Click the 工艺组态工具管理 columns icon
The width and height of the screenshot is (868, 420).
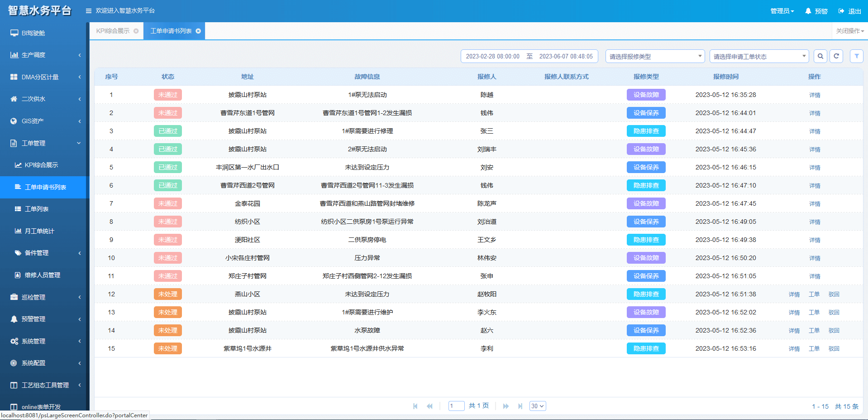tap(14, 385)
